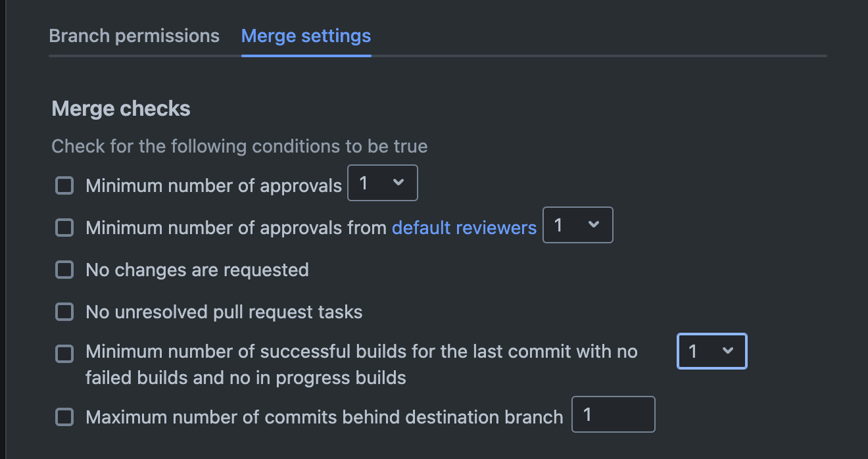
Task: Click the No unresolved pull request tasks label
Action: (224, 312)
